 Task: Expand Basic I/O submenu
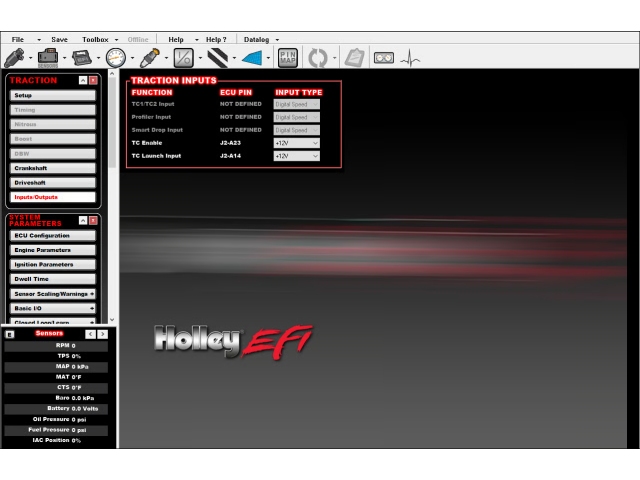click(x=53, y=309)
